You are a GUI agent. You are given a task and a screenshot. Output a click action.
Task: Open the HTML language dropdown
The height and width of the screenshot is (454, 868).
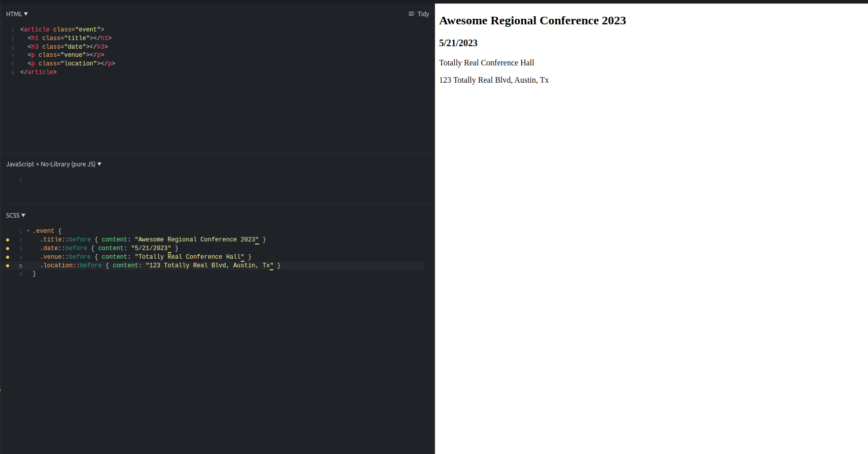tap(17, 14)
